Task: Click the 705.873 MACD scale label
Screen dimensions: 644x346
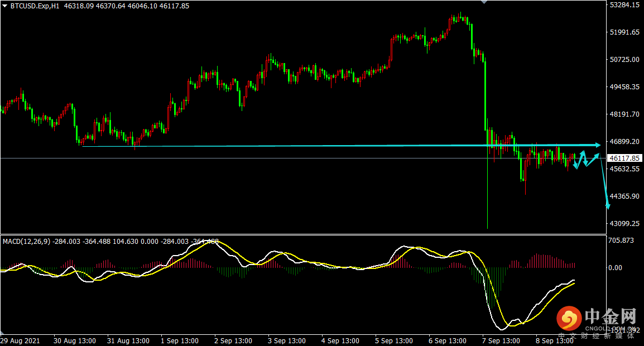Action: (x=621, y=241)
